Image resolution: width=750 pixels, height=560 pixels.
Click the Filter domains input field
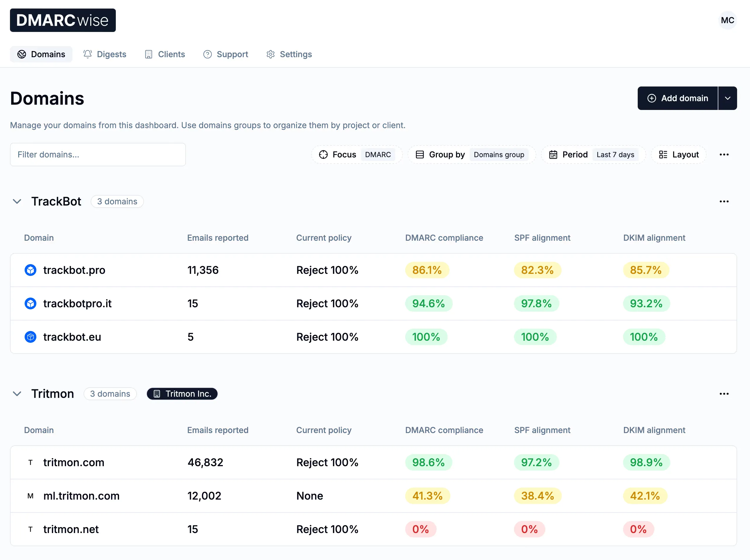tap(98, 155)
